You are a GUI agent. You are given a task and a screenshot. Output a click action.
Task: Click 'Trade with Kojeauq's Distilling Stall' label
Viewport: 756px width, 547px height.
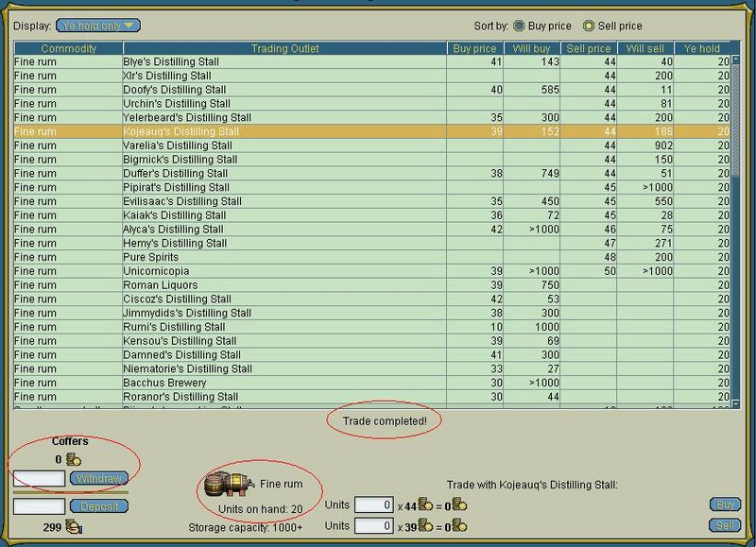tap(532, 485)
